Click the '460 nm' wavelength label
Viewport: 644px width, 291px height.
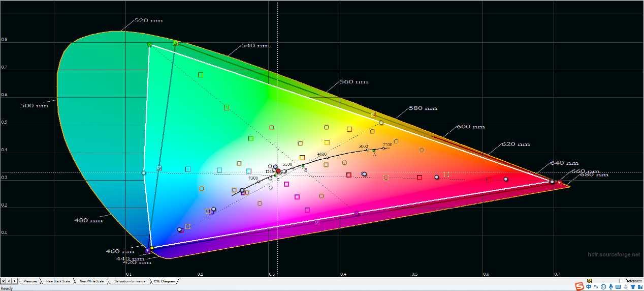[120, 251]
